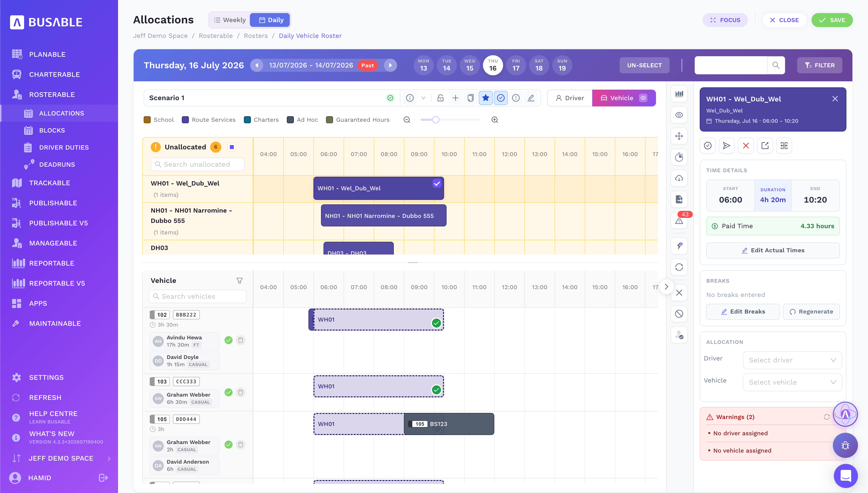Click the star favorite icon in scenario toolbar
The width and height of the screenshot is (868, 493).
[485, 98]
